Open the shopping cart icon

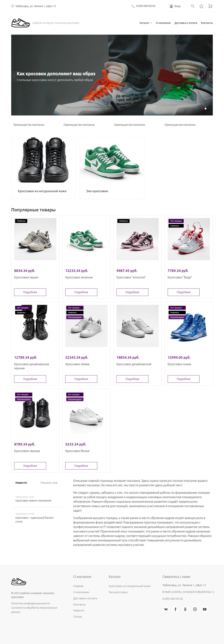pyautogui.click(x=210, y=6)
